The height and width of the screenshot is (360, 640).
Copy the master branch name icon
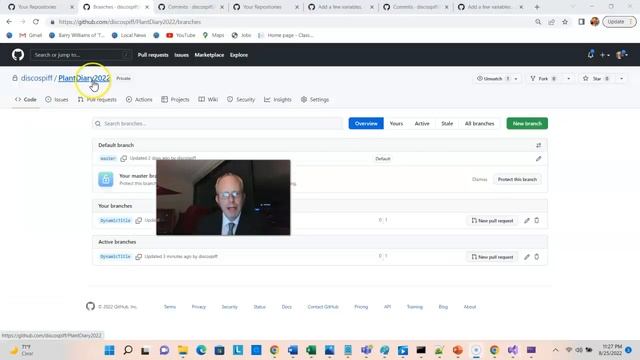coord(124,158)
